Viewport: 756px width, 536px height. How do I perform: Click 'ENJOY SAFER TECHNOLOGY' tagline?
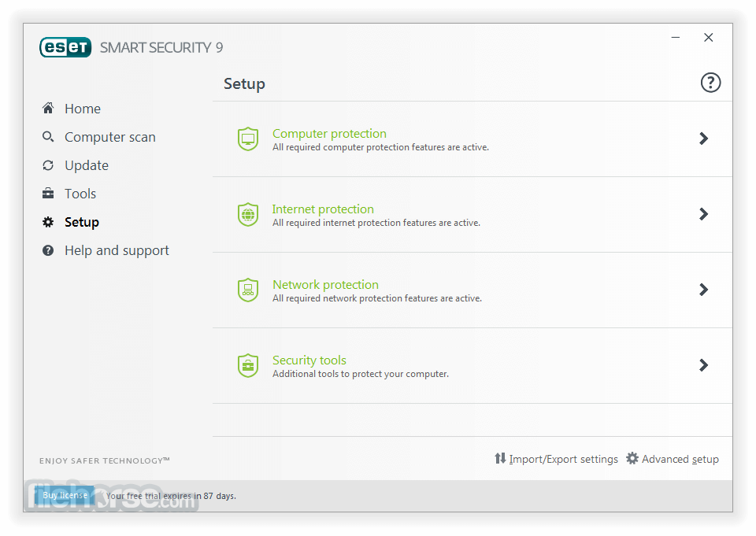[x=105, y=460]
